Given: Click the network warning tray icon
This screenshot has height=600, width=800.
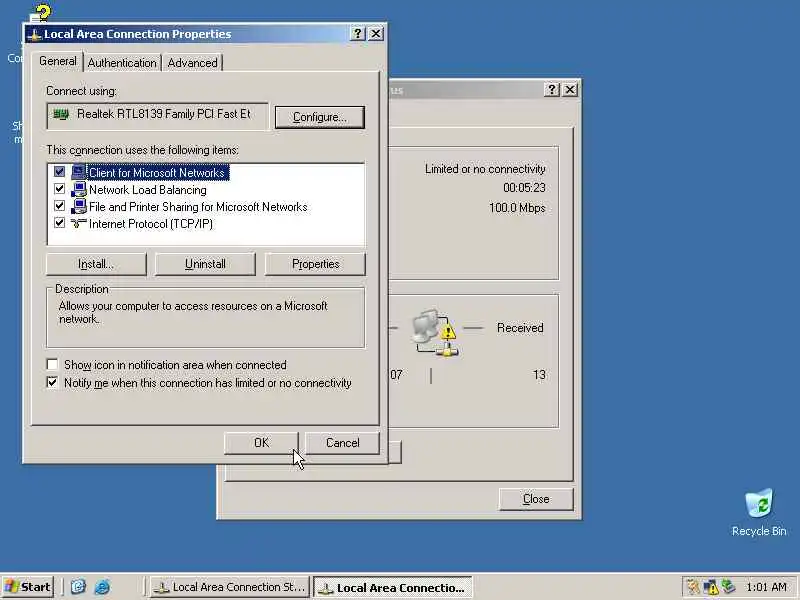Looking at the screenshot, I should 711,587.
